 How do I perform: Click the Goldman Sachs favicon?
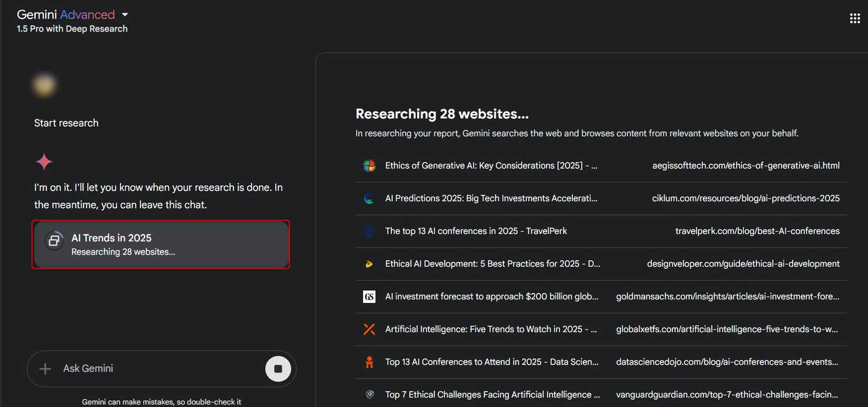369,297
